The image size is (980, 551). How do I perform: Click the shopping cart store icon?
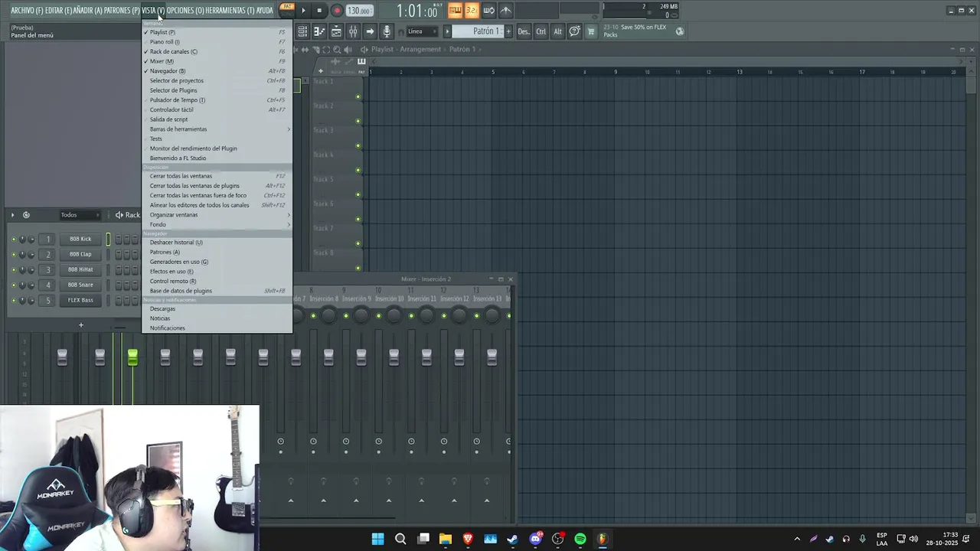point(591,31)
